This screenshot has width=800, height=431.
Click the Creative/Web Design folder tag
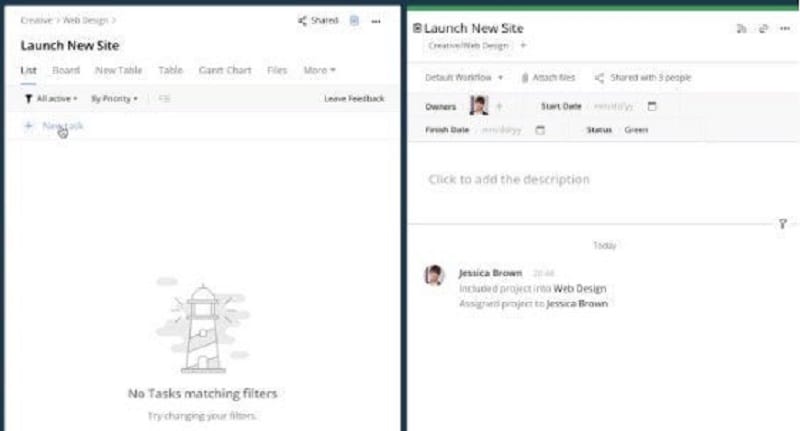coord(468,45)
